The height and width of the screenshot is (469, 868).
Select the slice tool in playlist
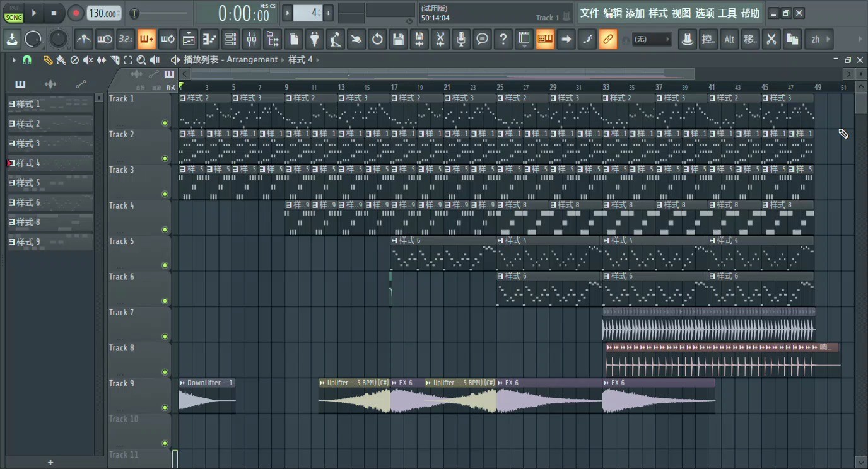click(x=115, y=60)
